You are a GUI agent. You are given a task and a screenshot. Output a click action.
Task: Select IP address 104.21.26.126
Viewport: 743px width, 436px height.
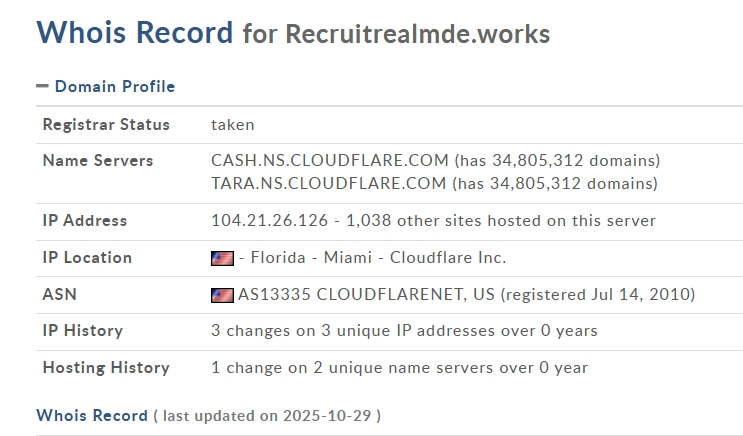click(x=269, y=221)
